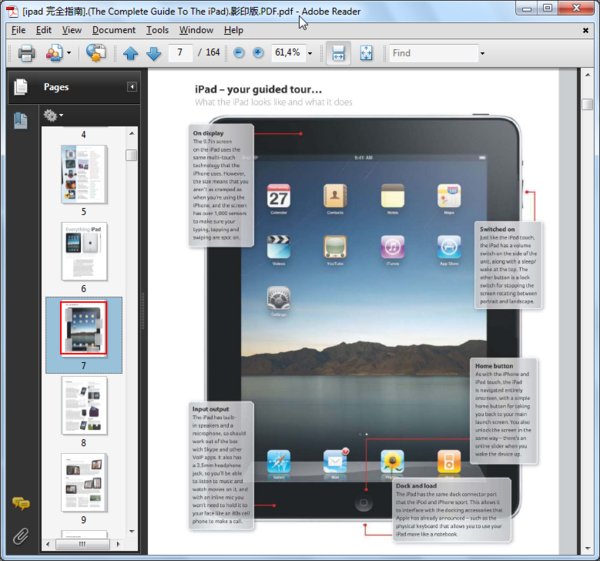Go to next page with down arrow
The image size is (600, 561).
click(154, 53)
